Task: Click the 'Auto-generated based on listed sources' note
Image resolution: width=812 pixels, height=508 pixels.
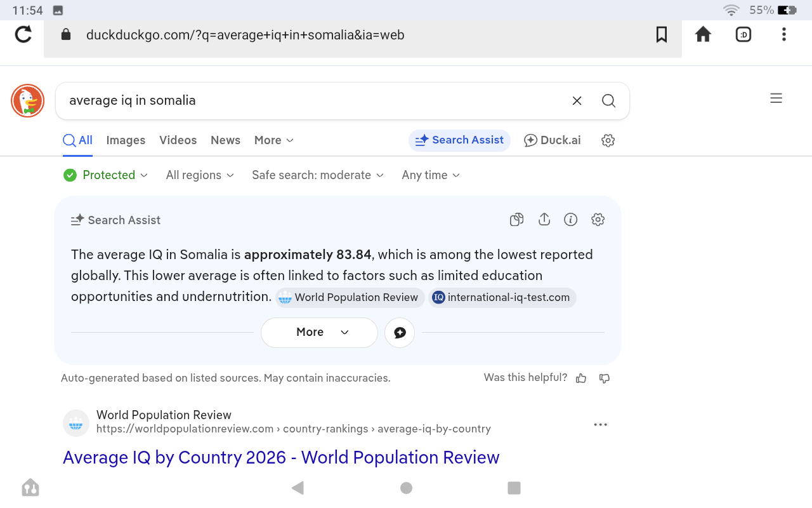Action: coord(225,378)
